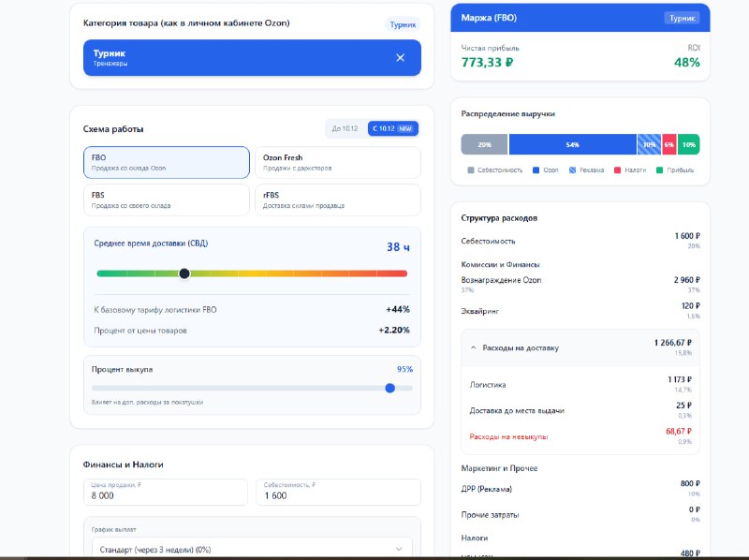Choose the rFBS delivery scheme
This screenshot has width=749, height=560.
click(x=337, y=199)
